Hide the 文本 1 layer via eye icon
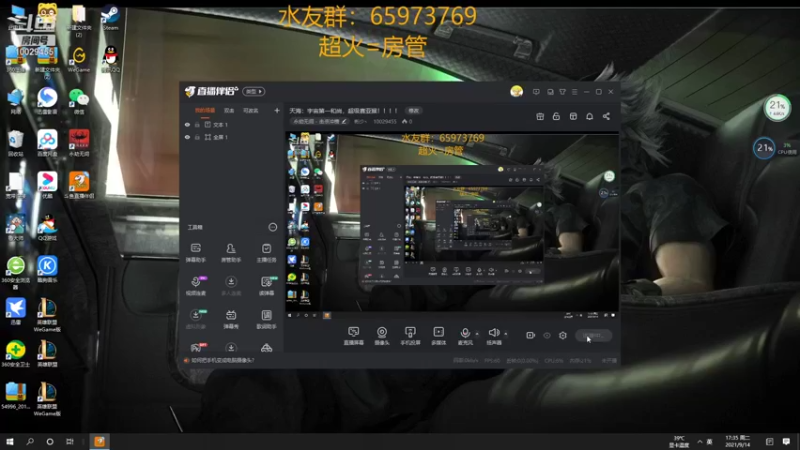 187,124
